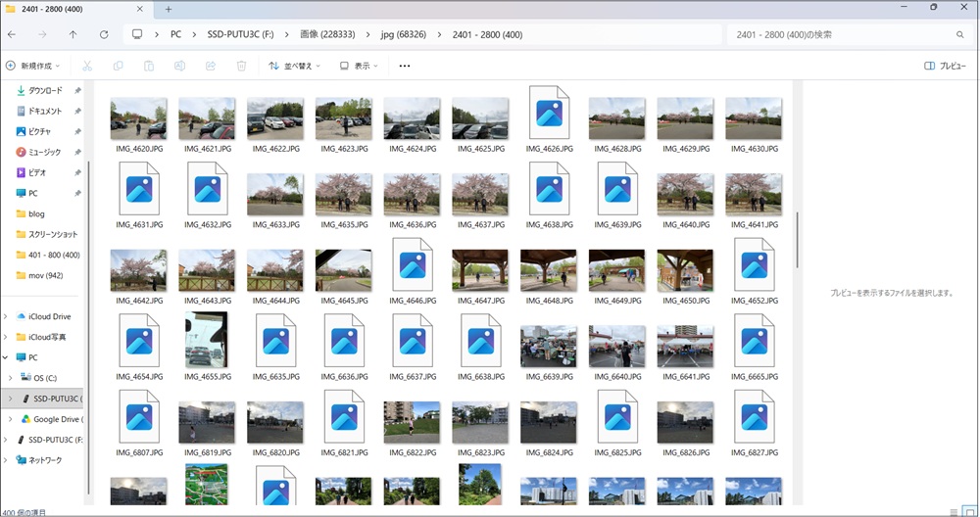Select Google Drive in navigation pane
980x517 pixels.
[x=52, y=419]
